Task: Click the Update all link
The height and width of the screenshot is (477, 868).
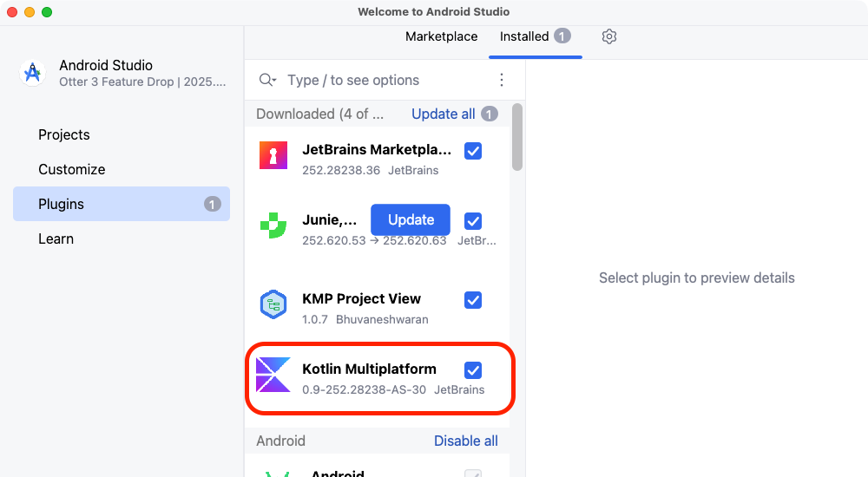Action: coord(443,114)
